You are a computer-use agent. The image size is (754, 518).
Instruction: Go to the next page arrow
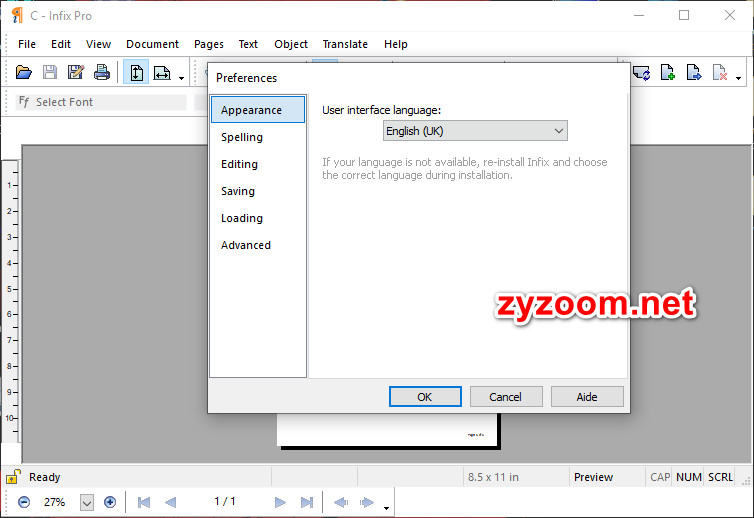(280, 502)
